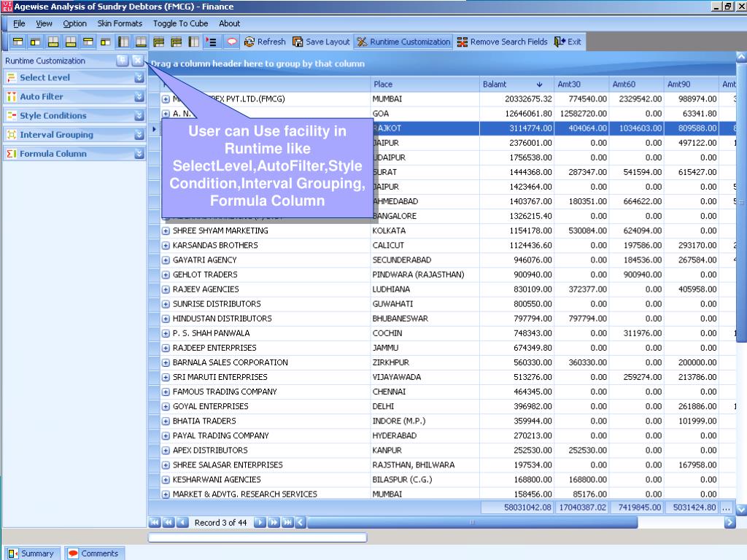Viewport: 747px width, 560px height.
Task: Expand the Select Level section chevron
Action: coord(139,77)
